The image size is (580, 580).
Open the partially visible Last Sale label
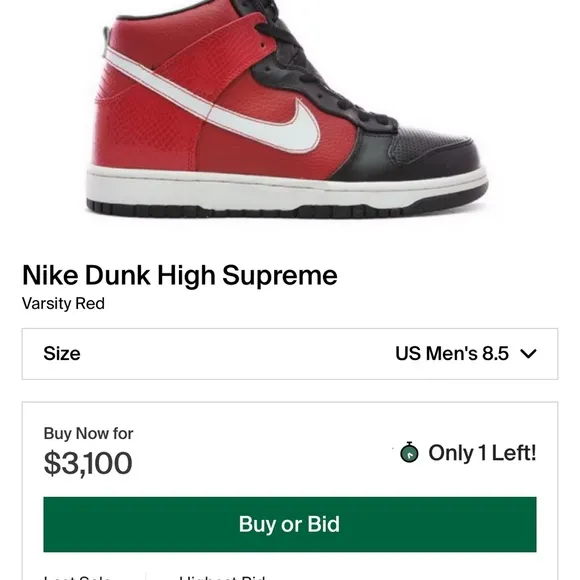[77, 577]
